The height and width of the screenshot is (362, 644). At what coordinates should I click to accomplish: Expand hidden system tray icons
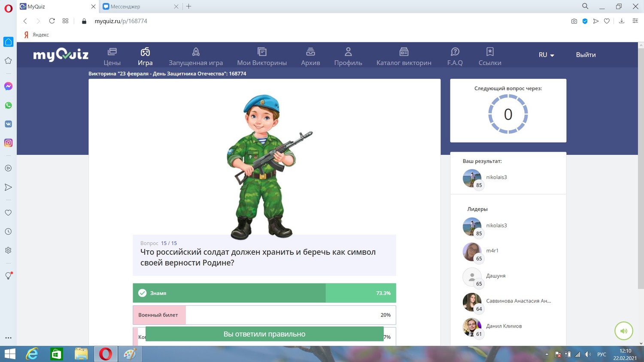click(x=547, y=354)
